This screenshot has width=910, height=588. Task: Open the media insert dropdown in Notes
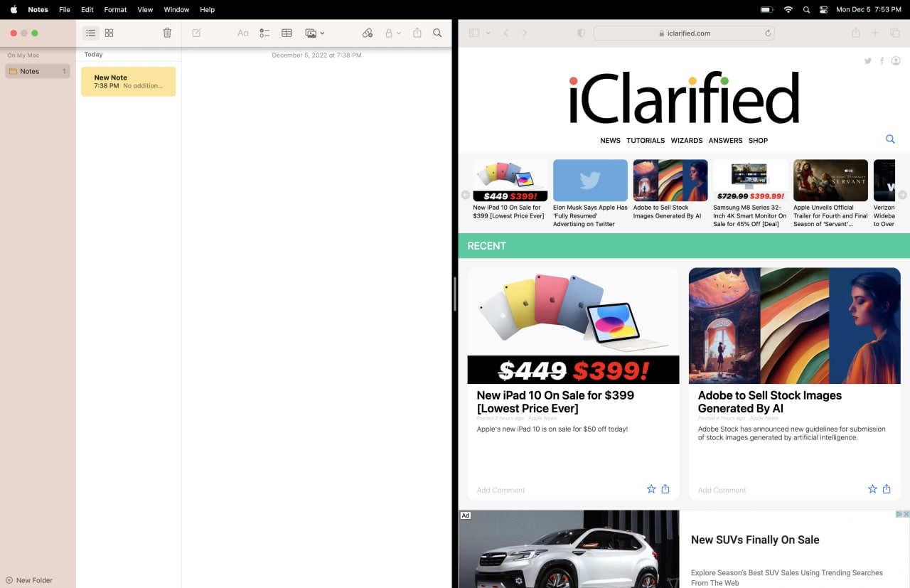point(314,33)
